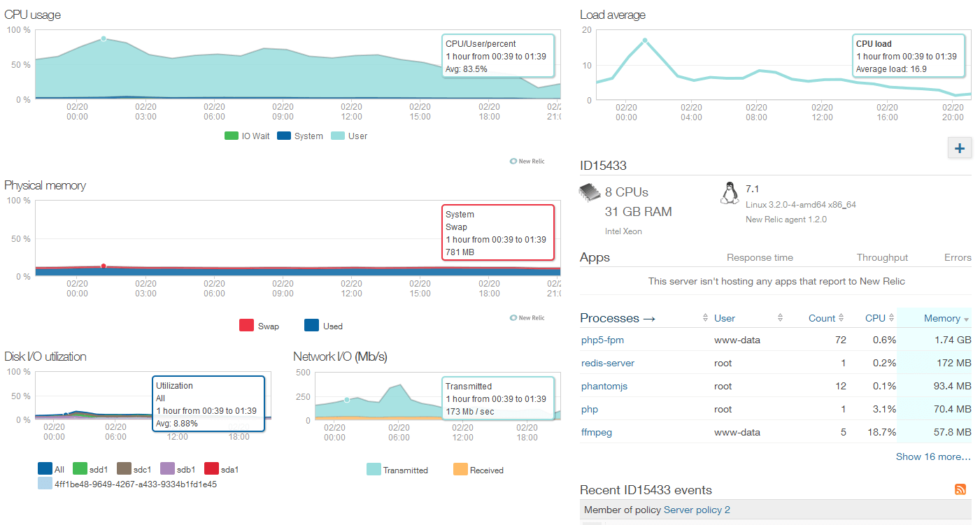Click the Physical memory chart title
This screenshot has width=980, height=525.
(45, 185)
